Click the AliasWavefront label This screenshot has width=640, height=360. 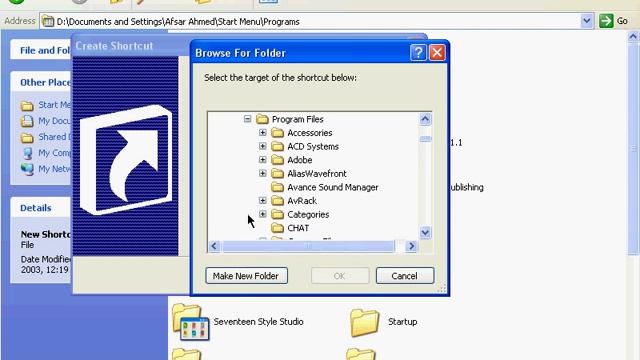(317, 173)
